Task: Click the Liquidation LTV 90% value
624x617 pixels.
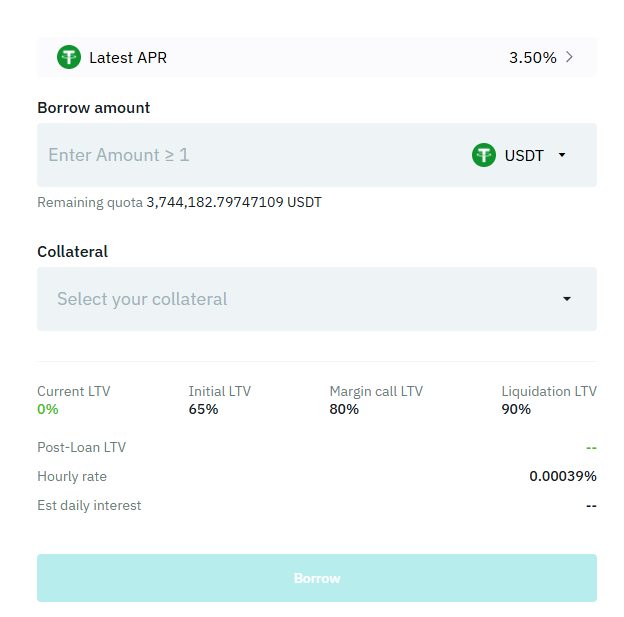Action: click(x=516, y=409)
